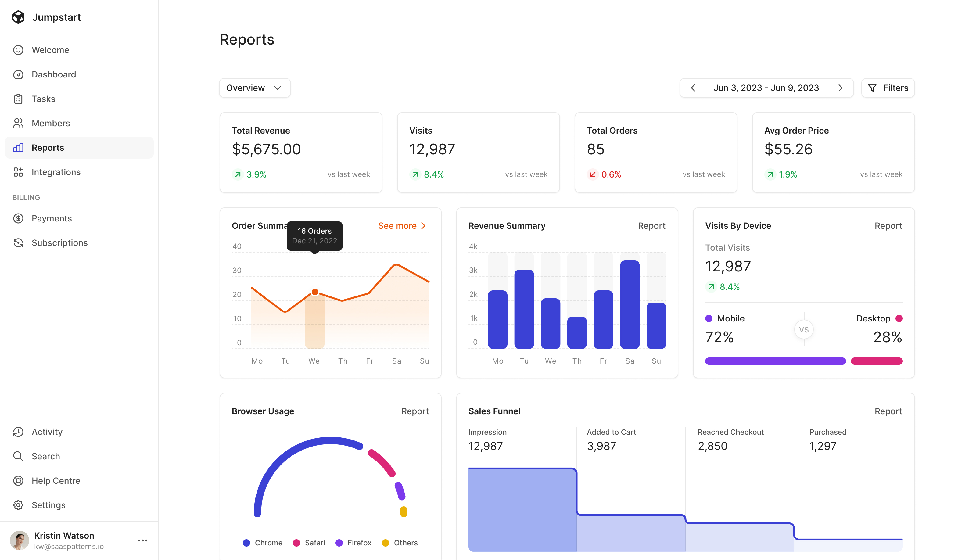Click the See more chevron arrow
Image resolution: width=976 pixels, height=560 pixels.
[x=423, y=226]
